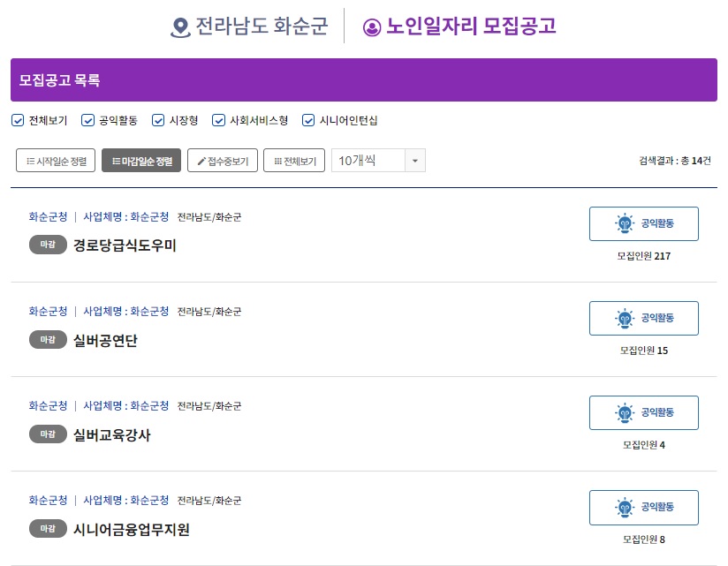This screenshot has height=566, width=728.
Task: Toggle the 전체보기 checkbox
Action: coord(18,121)
